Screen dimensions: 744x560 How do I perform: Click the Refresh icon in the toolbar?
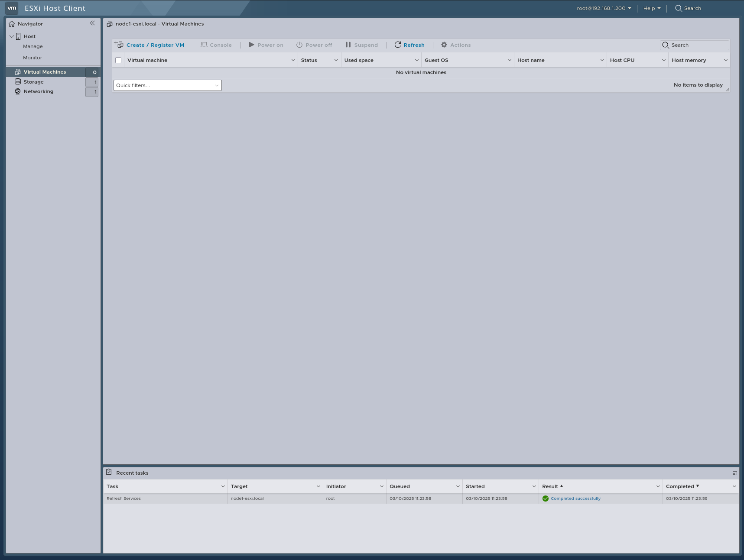[397, 45]
